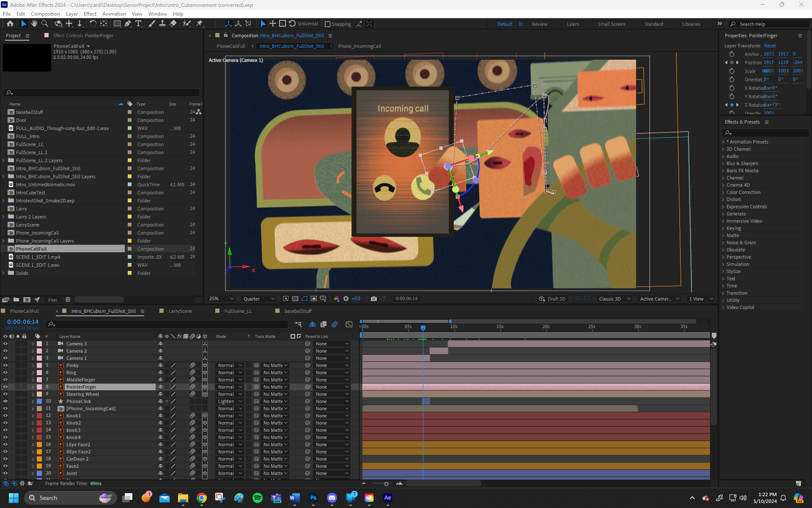Viewport: 812px width, 508px height.
Task: Select the Rectangle shape tool
Action: click(x=117, y=24)
